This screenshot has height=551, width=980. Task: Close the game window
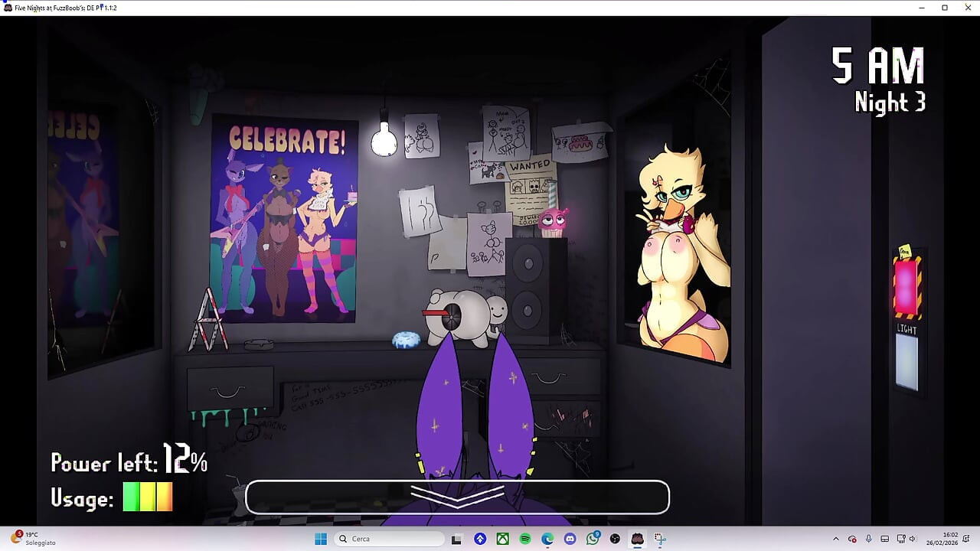[x=968, y=8]
